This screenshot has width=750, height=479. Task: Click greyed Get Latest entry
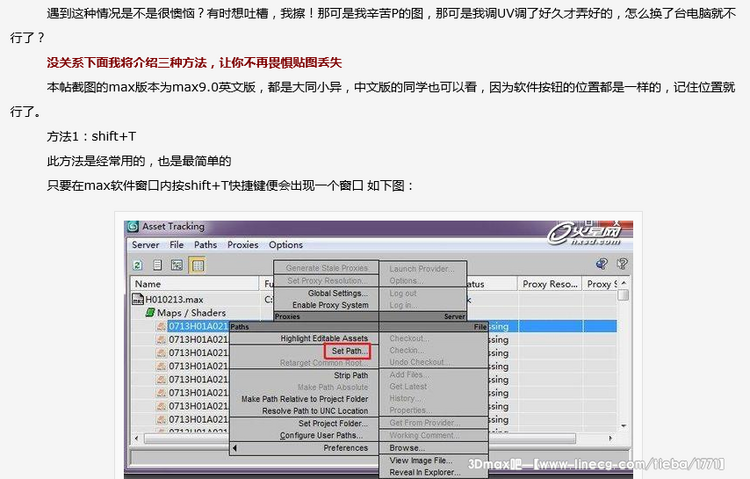[408, 386]
